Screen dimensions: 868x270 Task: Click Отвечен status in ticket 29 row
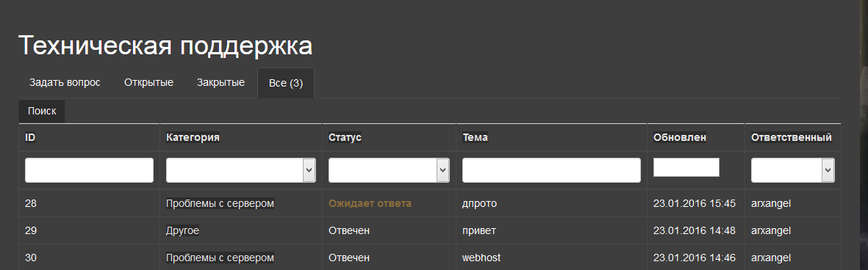(349, 230)
